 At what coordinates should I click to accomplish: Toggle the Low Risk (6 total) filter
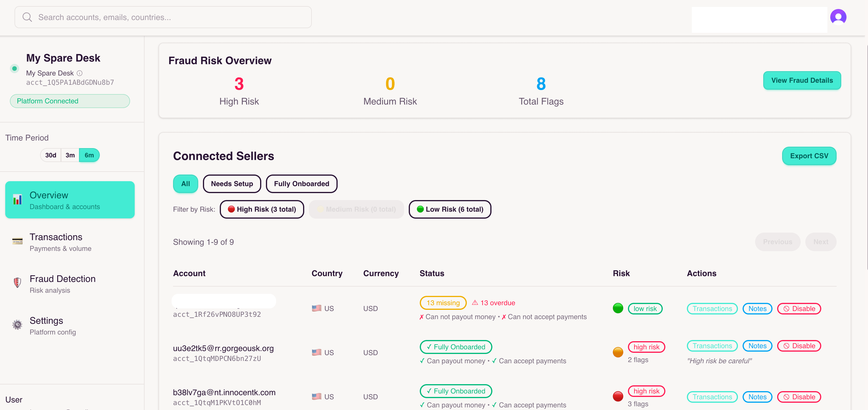point(450,209)
